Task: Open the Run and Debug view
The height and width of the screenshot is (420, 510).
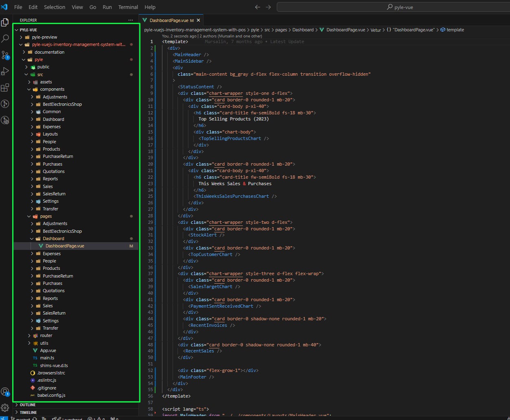Action: (5, 71)
